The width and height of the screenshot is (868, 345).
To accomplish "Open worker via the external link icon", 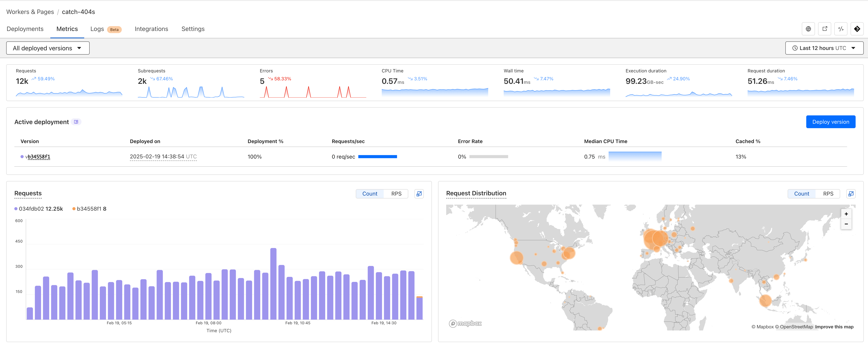I will 824,29.
